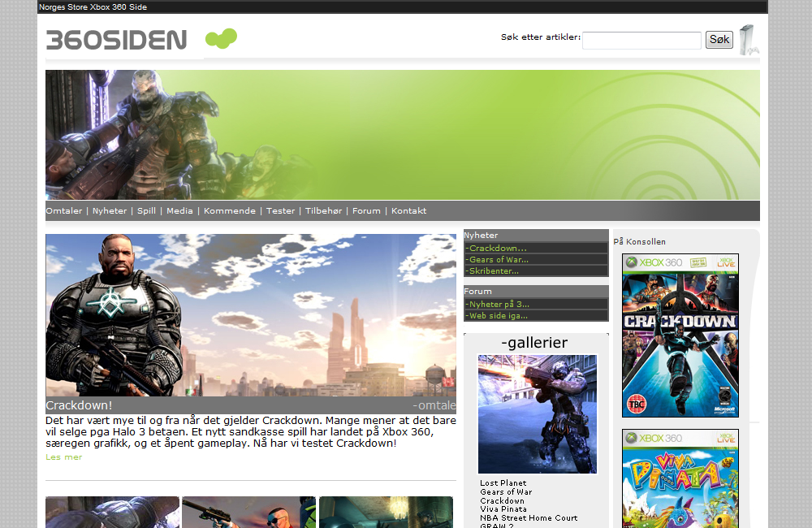Follow the Les mer link

tap(63, 457)
